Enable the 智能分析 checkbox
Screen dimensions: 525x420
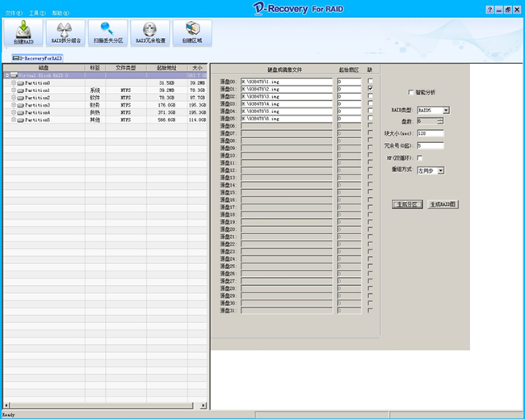pos(411,92)
